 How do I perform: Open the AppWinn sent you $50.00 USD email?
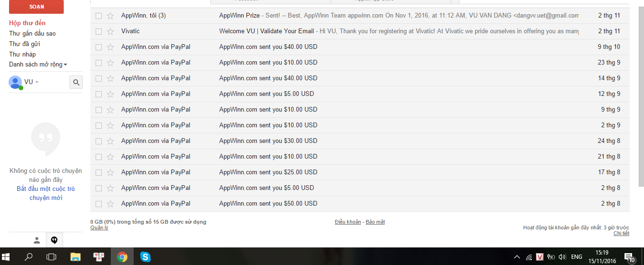click(360, 204)
